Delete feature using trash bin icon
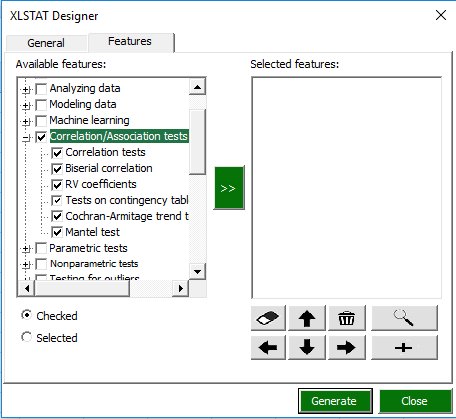Image resolution: width=456 pixels, height=419 pixels. tap(347, 318)
